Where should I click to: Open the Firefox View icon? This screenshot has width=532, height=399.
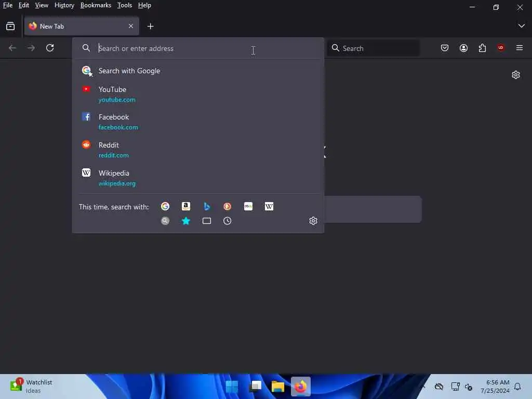tap(10, 26)
